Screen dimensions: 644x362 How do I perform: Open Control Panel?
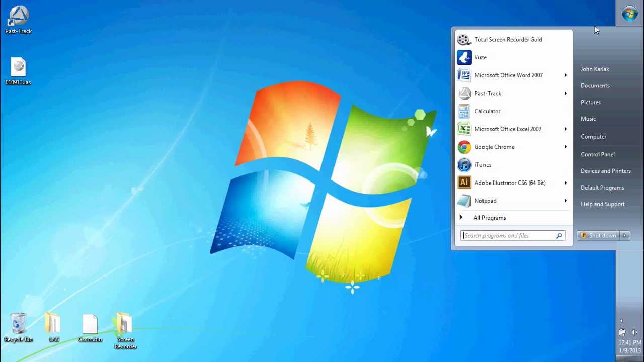[x=598, y=155]
